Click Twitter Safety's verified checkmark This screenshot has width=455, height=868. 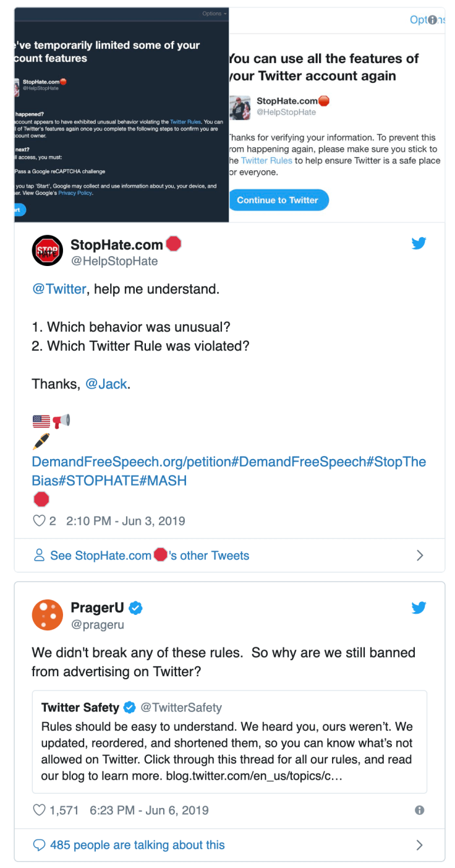point(129,708)
